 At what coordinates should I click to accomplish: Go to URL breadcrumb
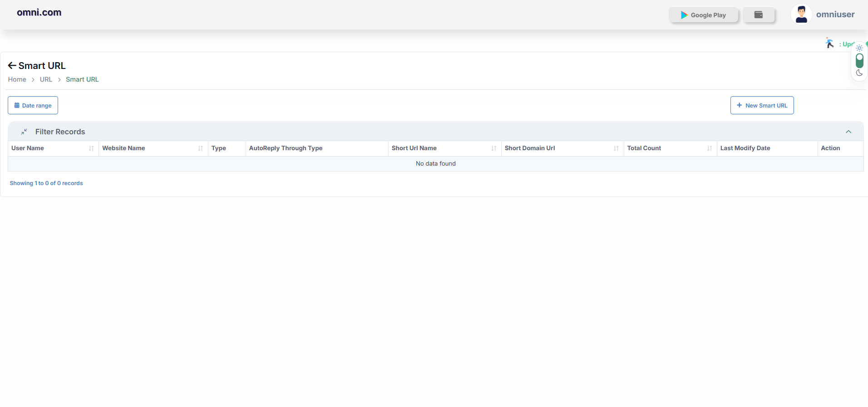click(46, 79)
